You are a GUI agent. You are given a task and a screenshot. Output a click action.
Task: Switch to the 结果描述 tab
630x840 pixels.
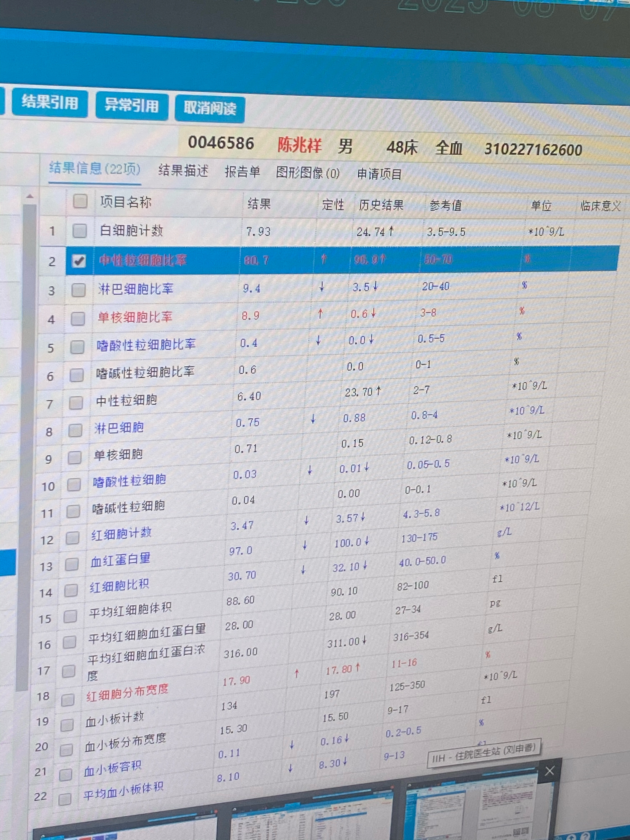click(183, 171)
